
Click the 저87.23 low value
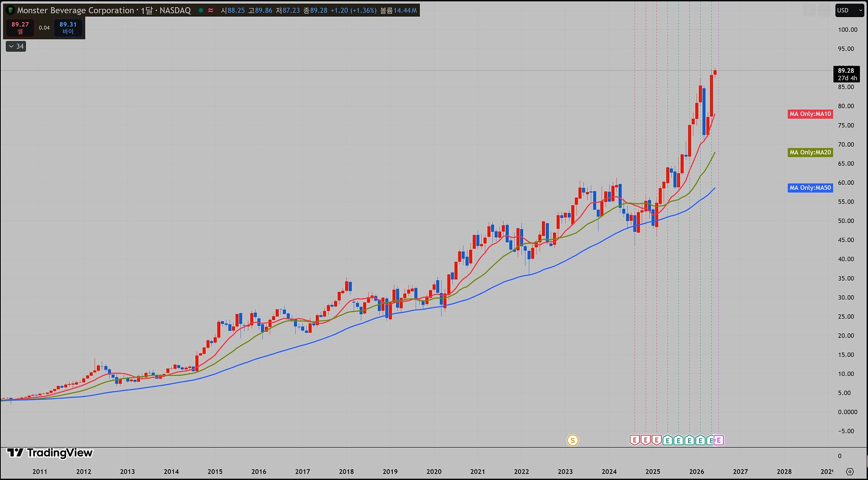288,10
